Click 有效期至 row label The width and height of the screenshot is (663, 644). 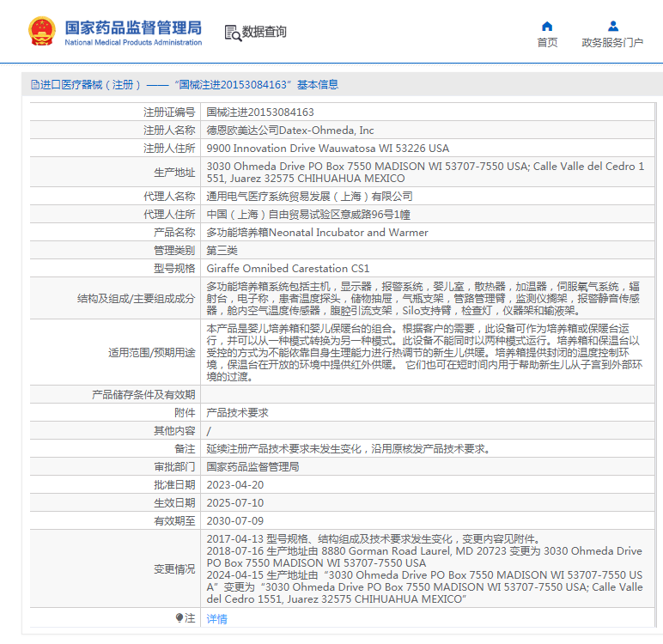[174, 521]
